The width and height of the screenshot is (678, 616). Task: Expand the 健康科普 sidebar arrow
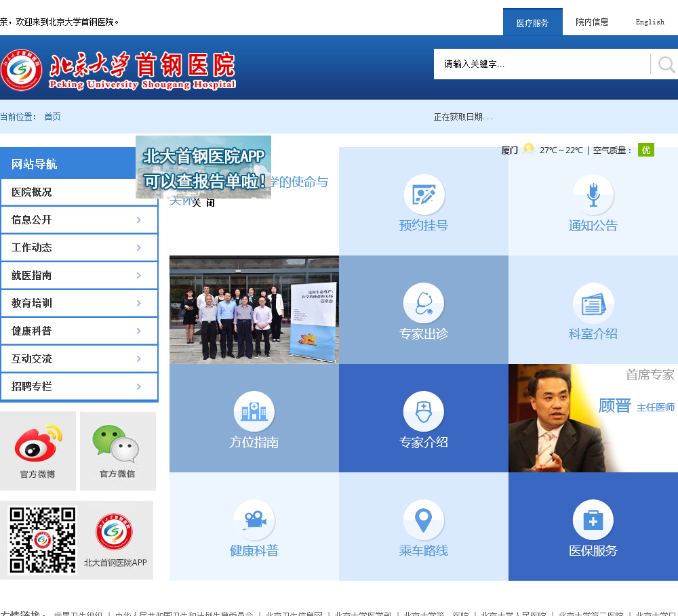tap(139, 331)
